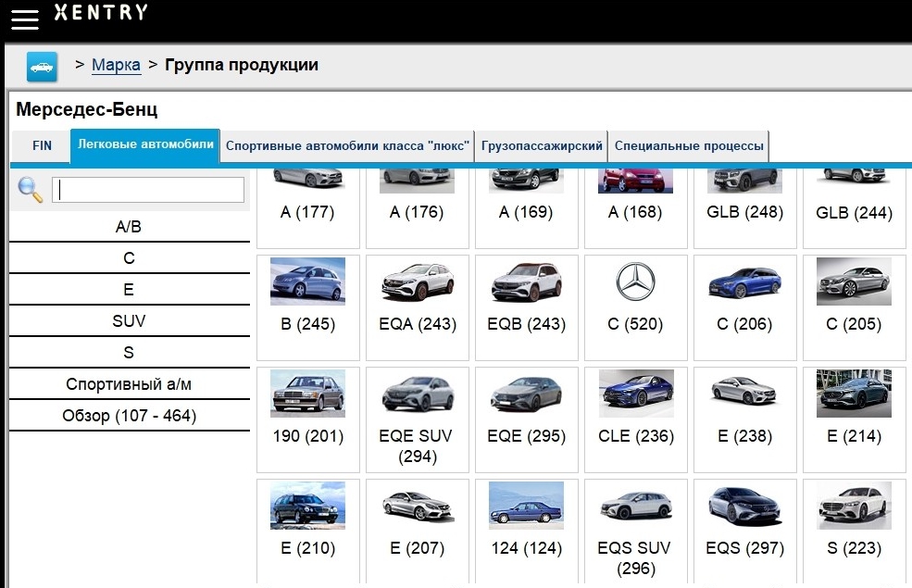Click into the model search field
The height and width of the screenshot is (588, 912).
(148, 190)
